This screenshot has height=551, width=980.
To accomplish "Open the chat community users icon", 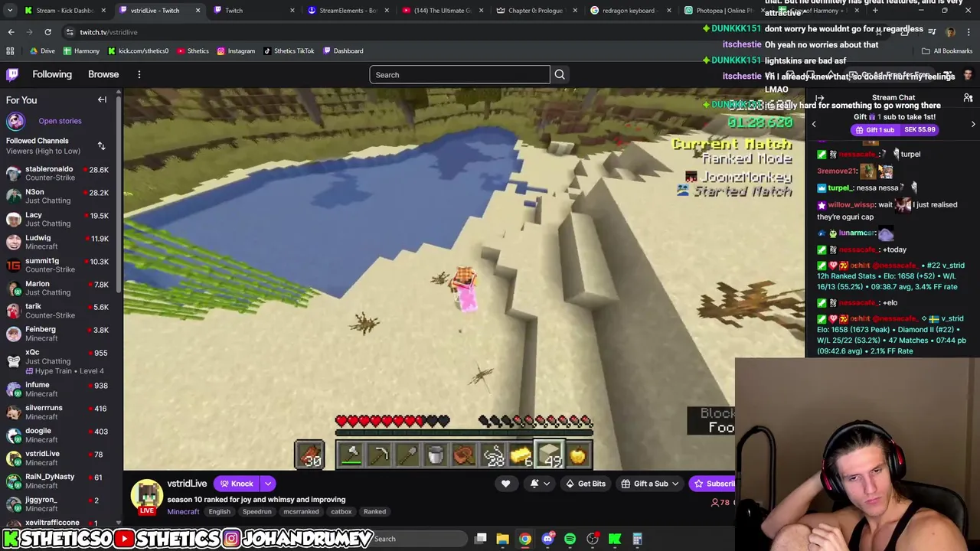I will (x=968, y=98).
